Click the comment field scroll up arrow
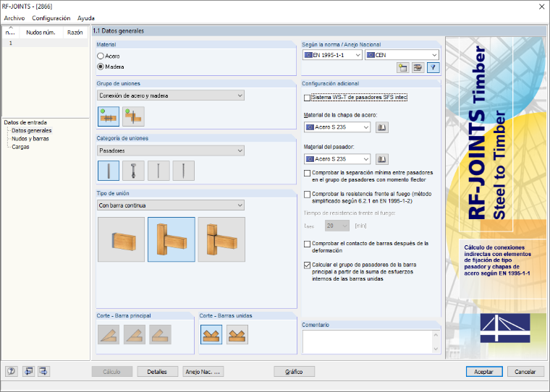 (436, 334)
